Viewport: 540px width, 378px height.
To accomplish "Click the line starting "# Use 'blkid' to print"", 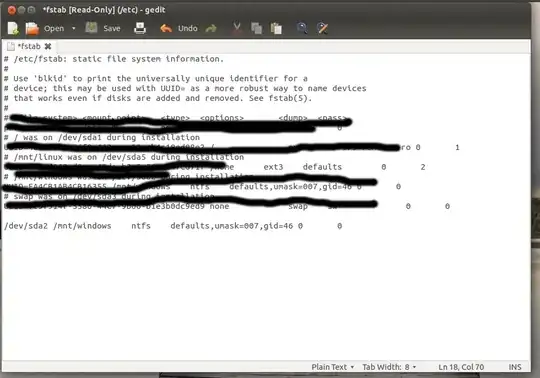I will [x=156, y=78].
